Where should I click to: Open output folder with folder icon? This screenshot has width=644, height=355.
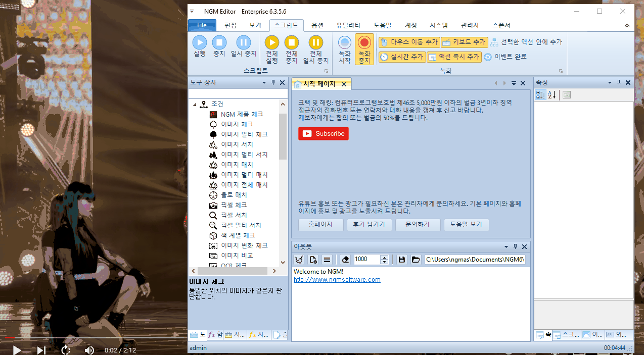click(x=416, y=260)
